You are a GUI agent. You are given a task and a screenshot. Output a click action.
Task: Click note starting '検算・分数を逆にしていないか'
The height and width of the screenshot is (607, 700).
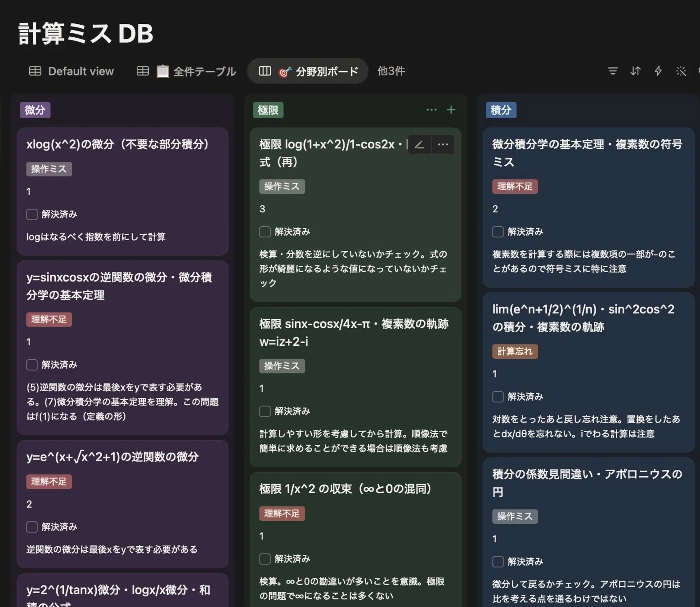(353, 269)
